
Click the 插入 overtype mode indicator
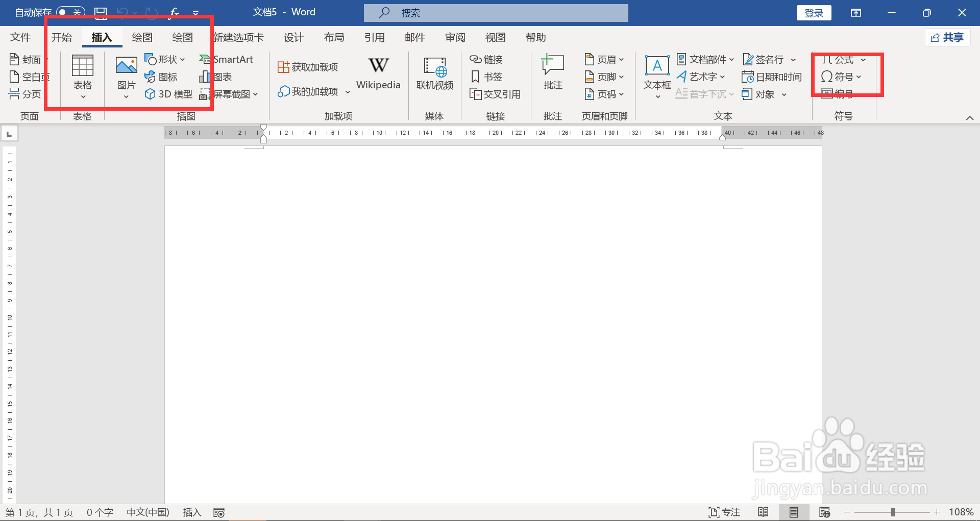[x=192, y=512]
